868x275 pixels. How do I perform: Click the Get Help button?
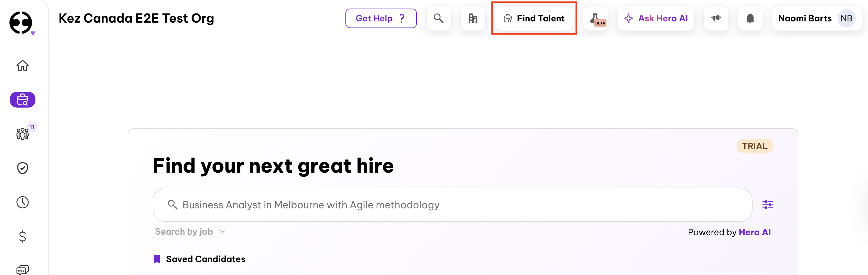click(381, 18)
